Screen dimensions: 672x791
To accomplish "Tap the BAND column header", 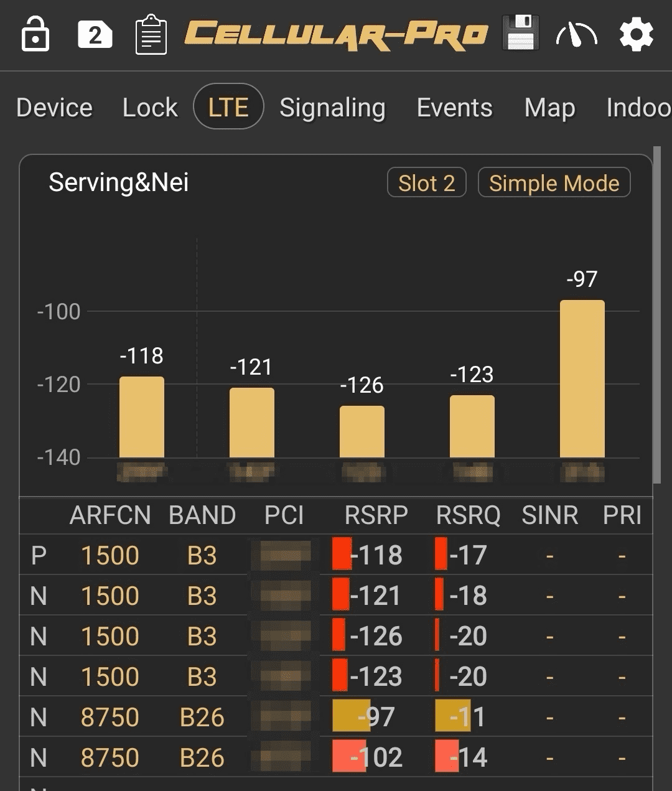I will tap(202, 515).
